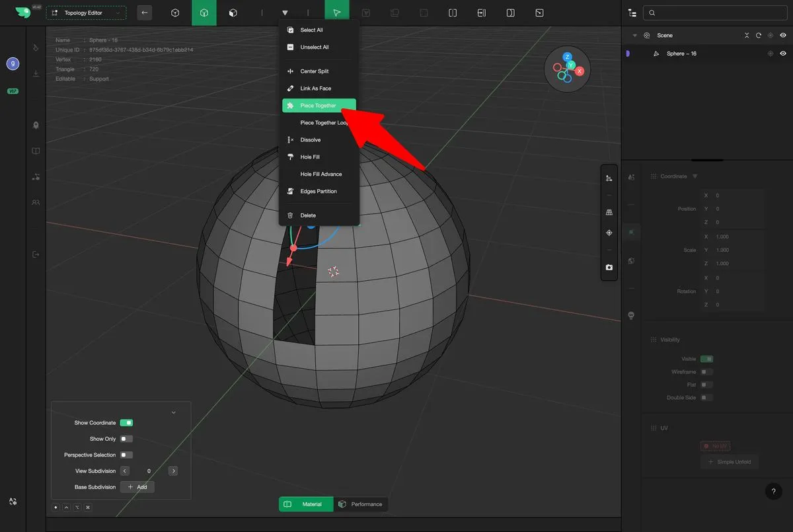Click the back arrow button in toolbar

coord(145,13)
